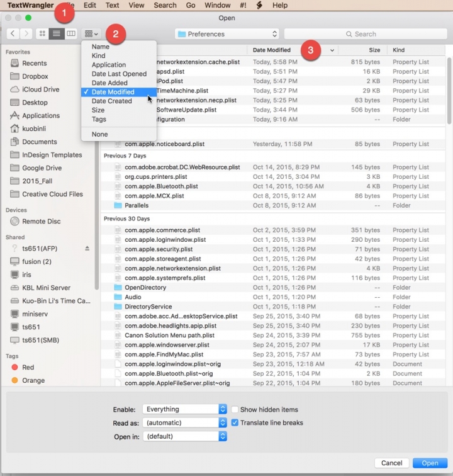Sort by the Date Modified column header
Viewport: 453px width, 476px height.
point(272,50)
